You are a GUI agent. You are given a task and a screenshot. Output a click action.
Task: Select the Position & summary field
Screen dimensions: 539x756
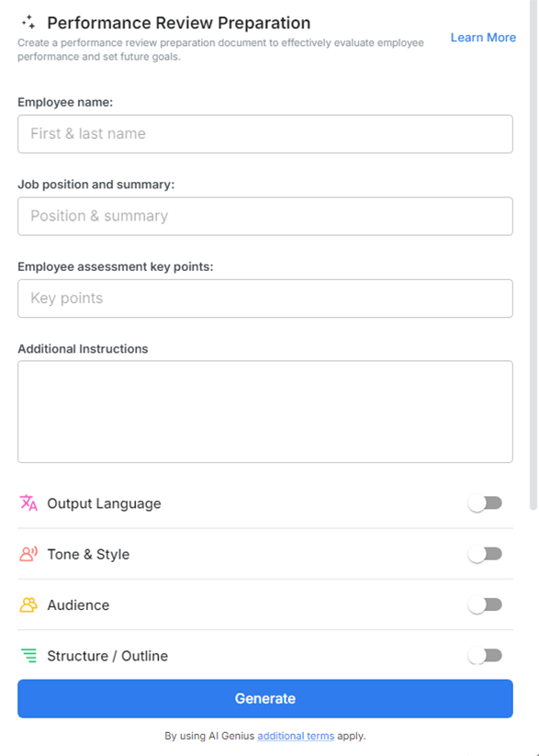point(264,216)
